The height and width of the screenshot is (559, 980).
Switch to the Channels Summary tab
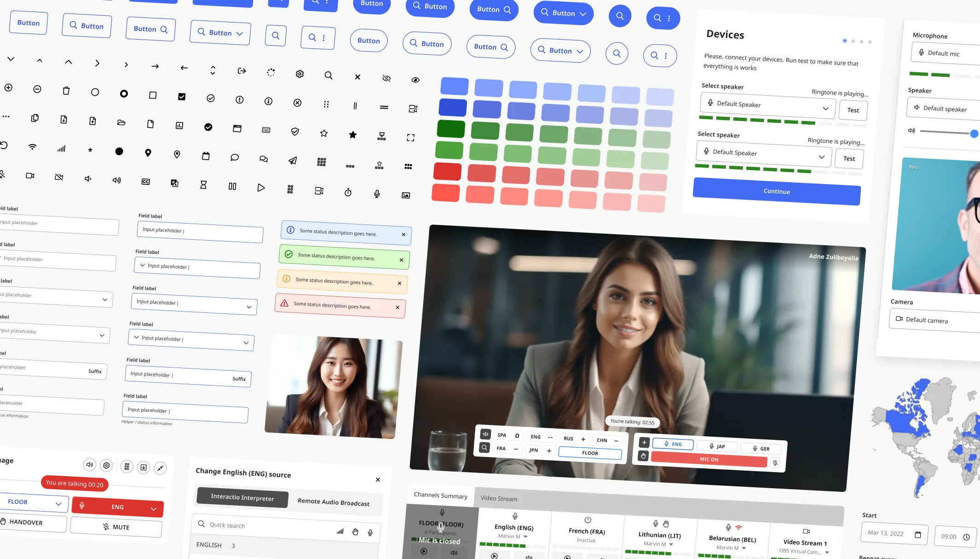pos(440,496)
